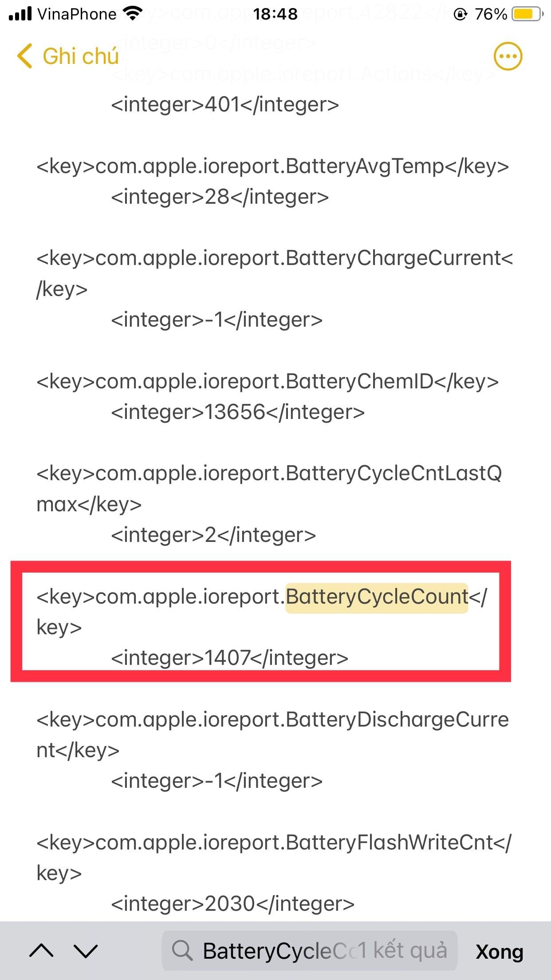This screenshot has height=980, width=551.
Task: Tap the 18:48 clock in status bar
Action: [x=275, y=15]
